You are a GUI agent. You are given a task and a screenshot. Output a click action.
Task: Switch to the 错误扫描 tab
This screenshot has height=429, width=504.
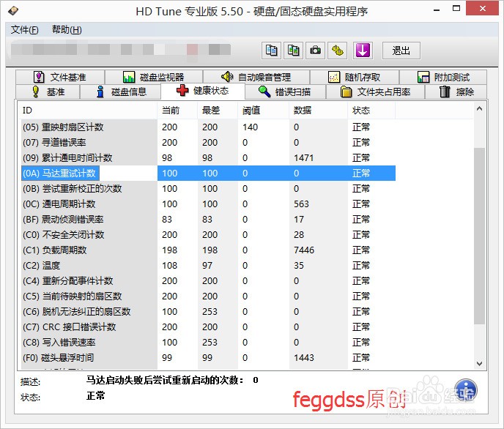pyautogui.click(x=286, y=92)
